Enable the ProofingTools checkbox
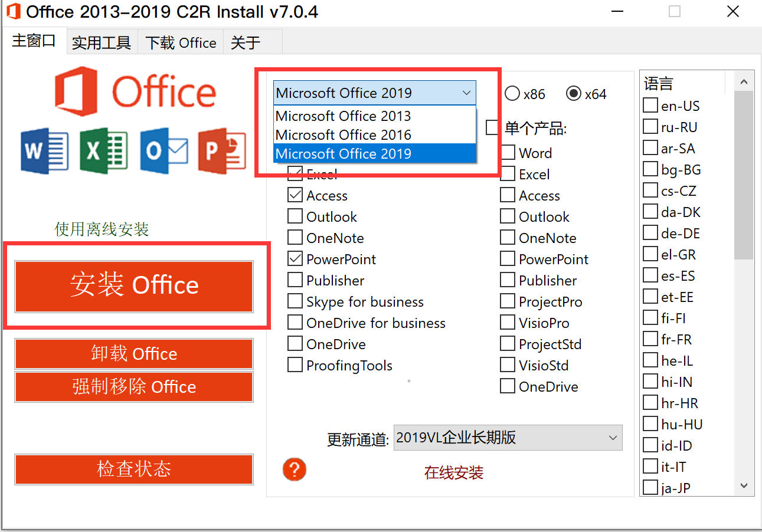The height and width of the screenshot is (532, 762). click(x=295, y=365)
